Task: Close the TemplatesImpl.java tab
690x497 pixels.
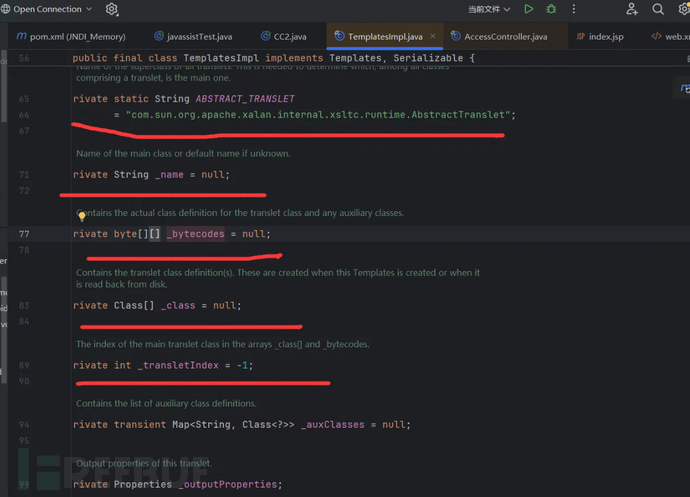Action: pos(433,36)
